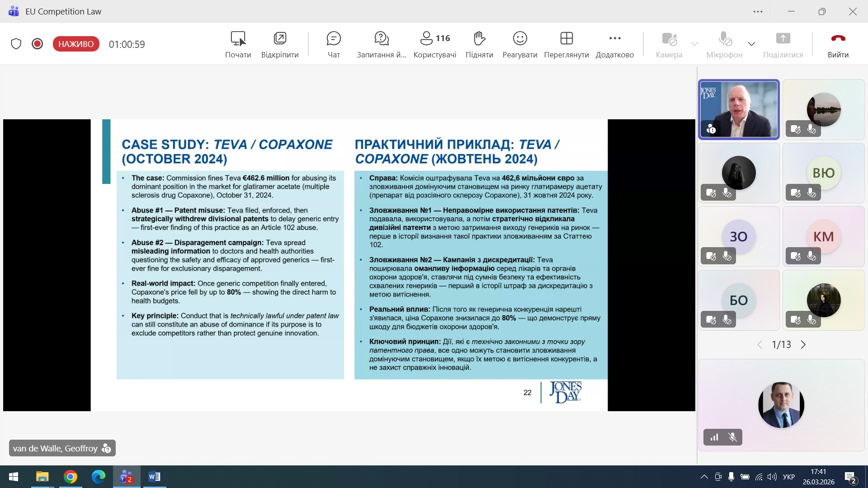The width and height of the screenshot is (868, 488).
Task: Leave the meeting with Вийти
Action: pyautogui.click(x=838, y=44)
